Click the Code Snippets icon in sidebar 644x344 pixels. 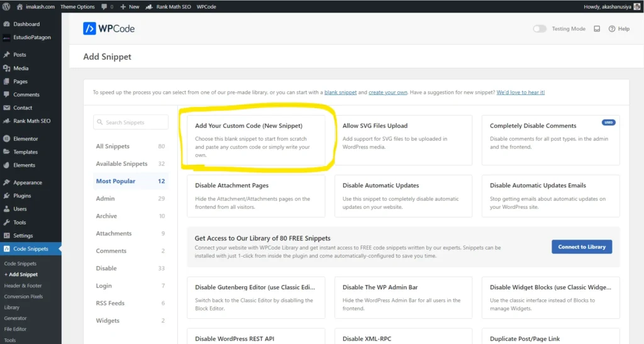(6, 249)
